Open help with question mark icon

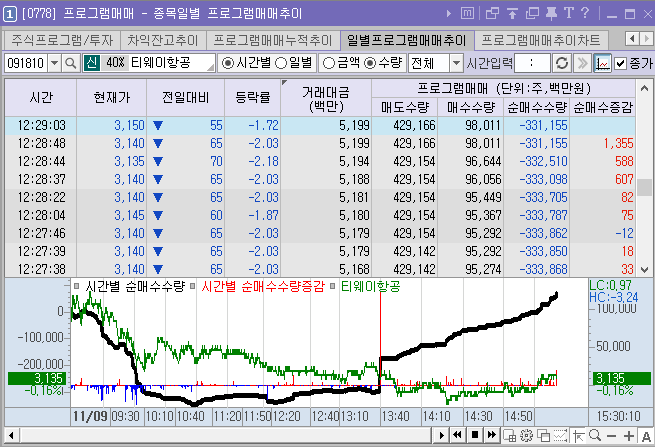click(585, 13)
